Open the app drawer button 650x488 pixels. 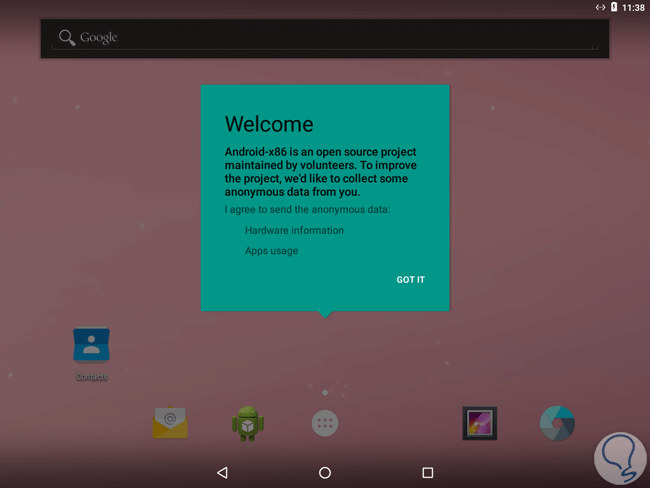tap(325, 423)
